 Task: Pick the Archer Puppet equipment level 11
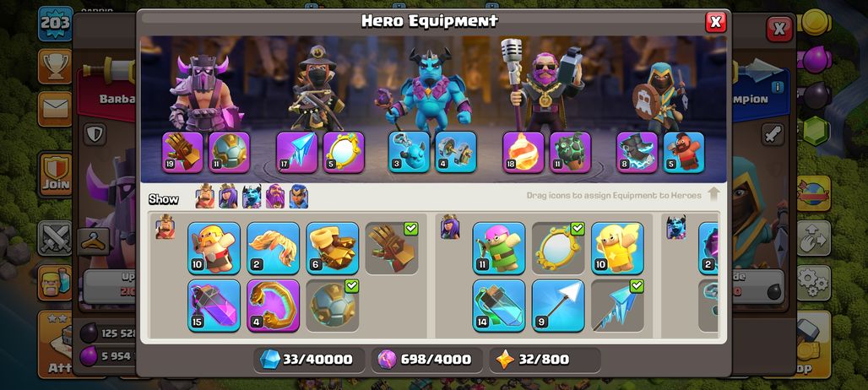click(499, 248)
